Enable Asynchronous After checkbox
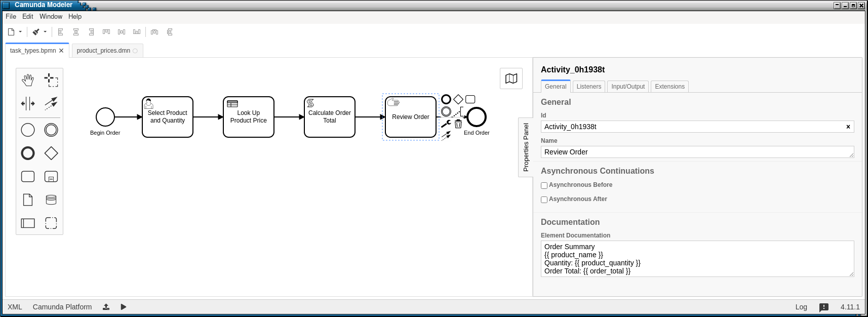 point(544,200)
